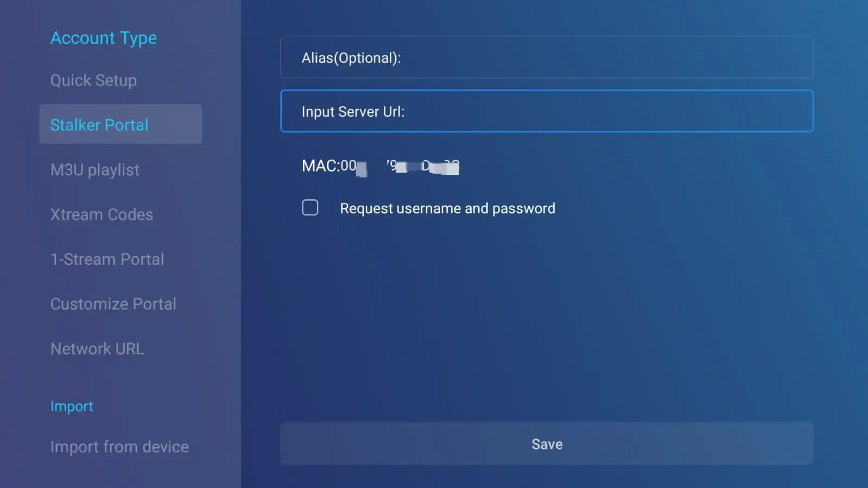This screenshot has height=488, width=868.
Task: Click the Alias(Optional) label text
Action: (x=351, y=58)
